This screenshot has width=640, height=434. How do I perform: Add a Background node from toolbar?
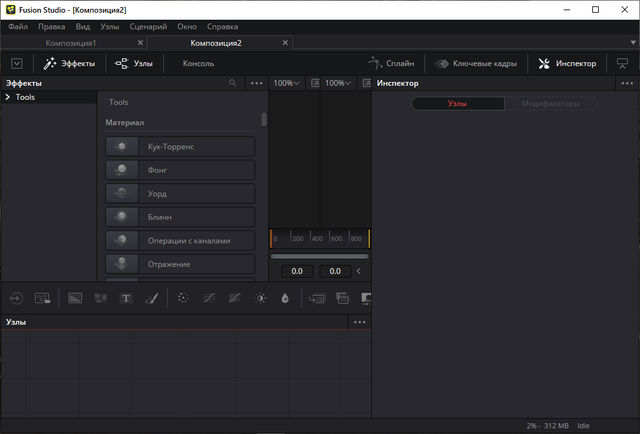(x=75, y=298)
